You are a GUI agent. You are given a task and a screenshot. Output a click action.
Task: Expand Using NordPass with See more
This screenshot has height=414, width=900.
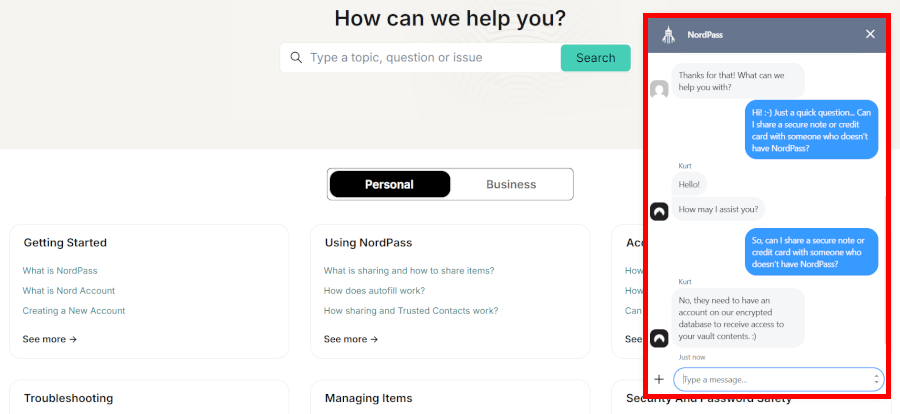coord(351,339)
